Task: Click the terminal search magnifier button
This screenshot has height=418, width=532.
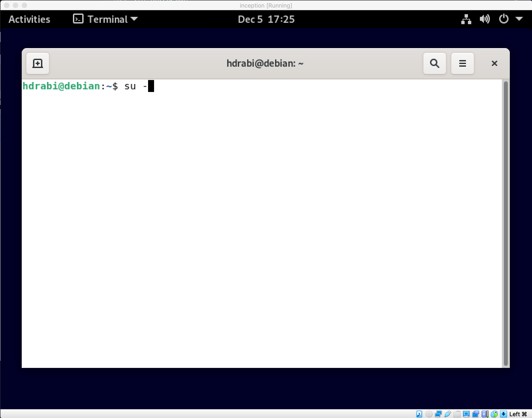Action: tap(434, 63)
